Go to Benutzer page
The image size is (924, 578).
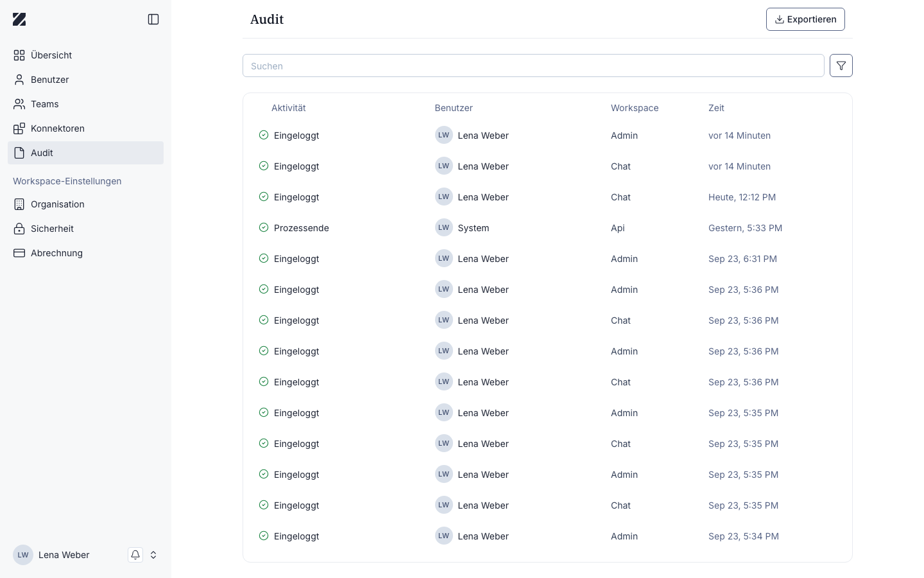[85, 80]
